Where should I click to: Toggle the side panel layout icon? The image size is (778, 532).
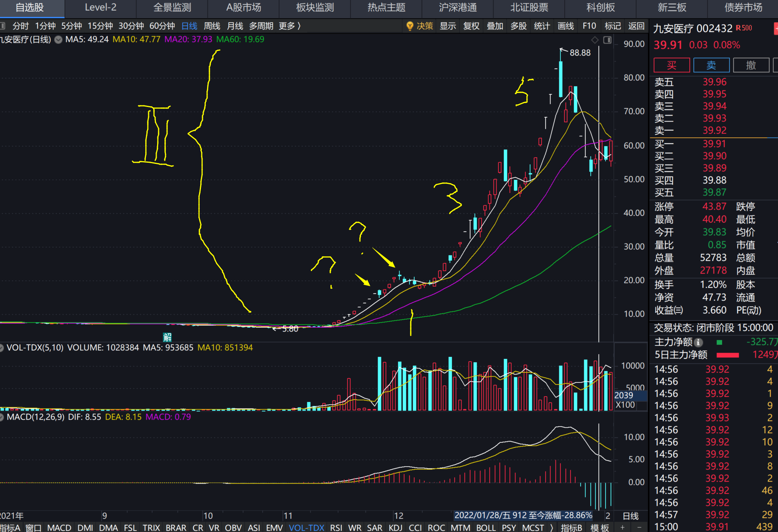[x=607, y=40]
